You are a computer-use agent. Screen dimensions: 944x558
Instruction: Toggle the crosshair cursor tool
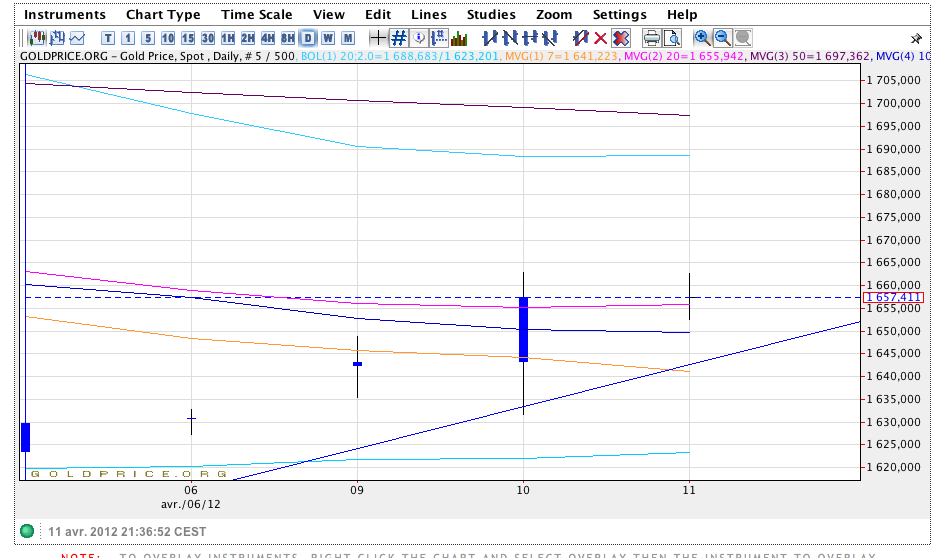tap(378, 38)
